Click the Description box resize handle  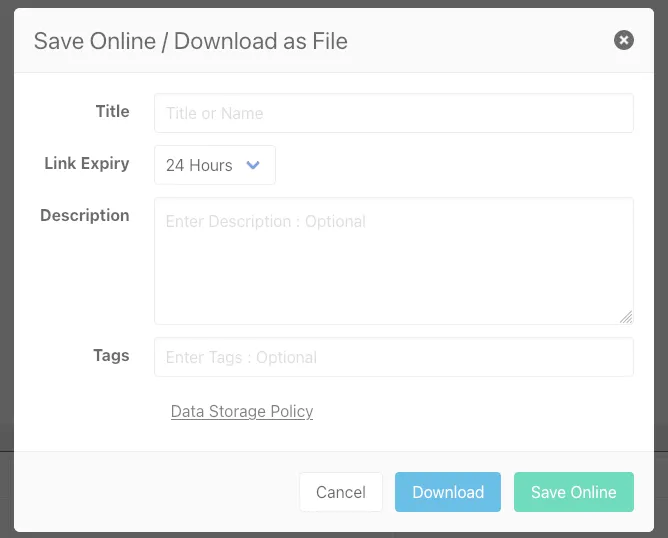coord(626,317)
